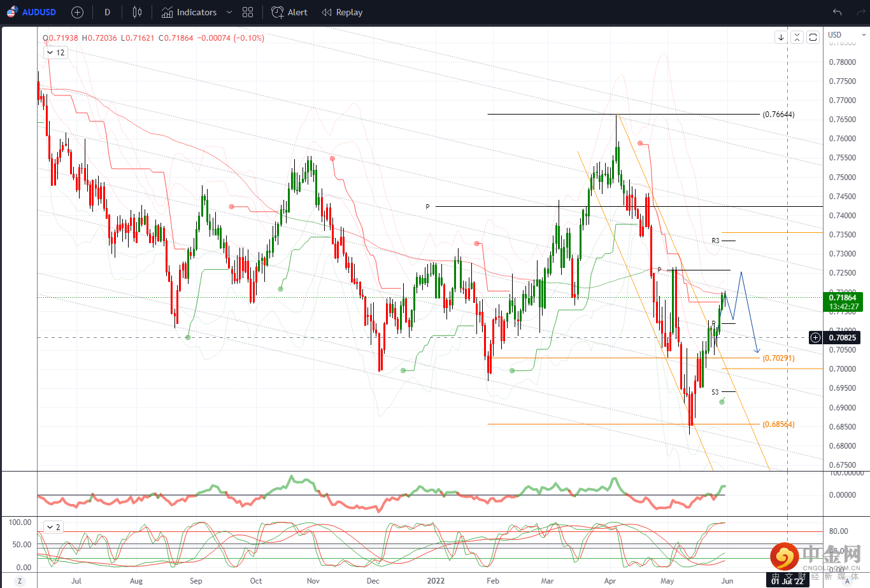
Task: Expand the lower pane's 2 indicators legend
Action: pyautogui.click(x=53, y=527)
